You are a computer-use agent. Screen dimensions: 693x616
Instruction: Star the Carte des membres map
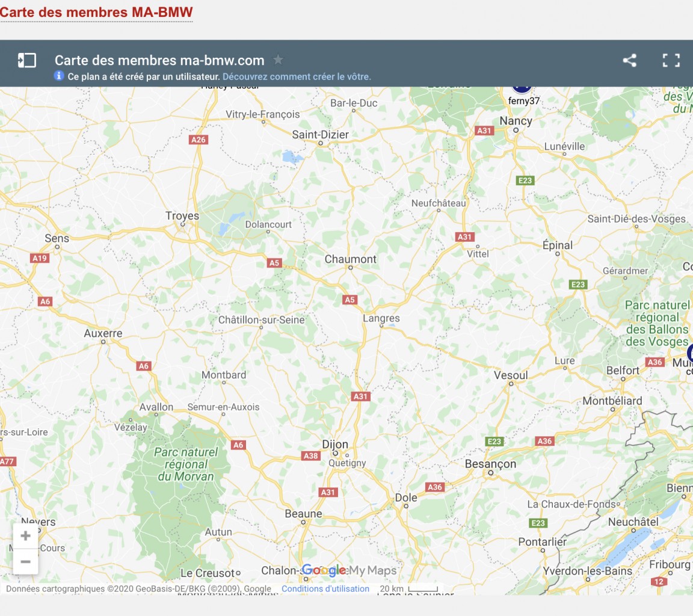coord(278,59)
